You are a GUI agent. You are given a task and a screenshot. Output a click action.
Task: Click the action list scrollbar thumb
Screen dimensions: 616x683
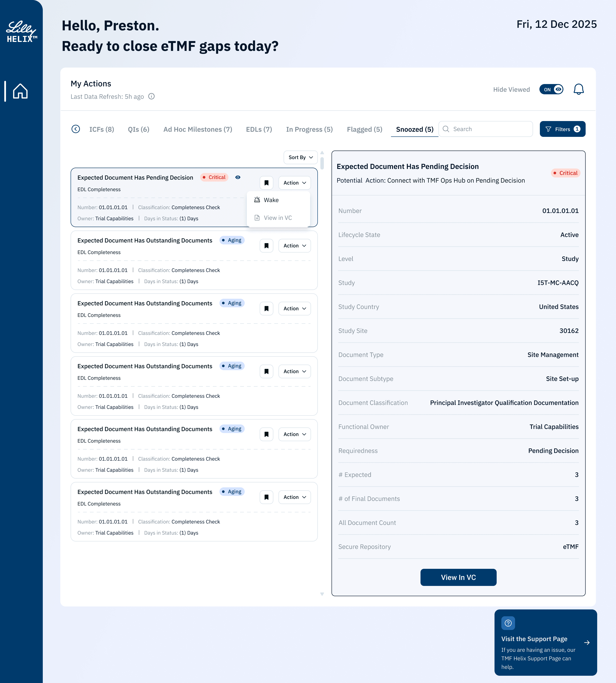tap(322, 163)
